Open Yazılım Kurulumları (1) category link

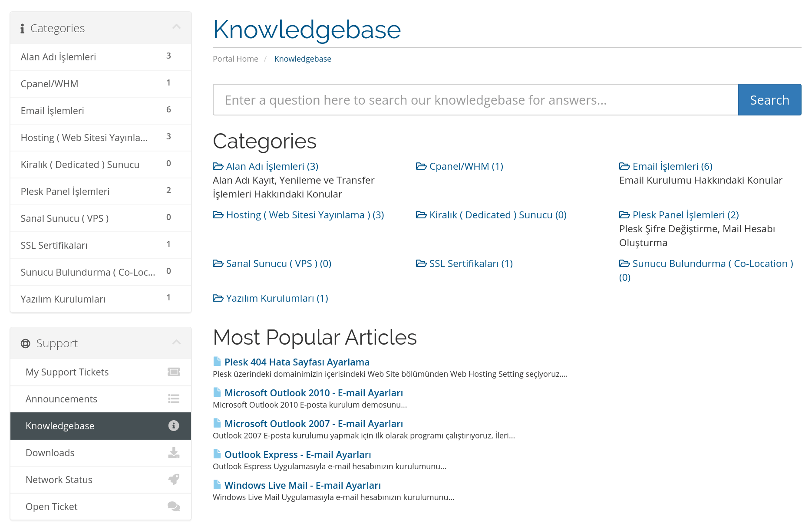click(277, 298)
